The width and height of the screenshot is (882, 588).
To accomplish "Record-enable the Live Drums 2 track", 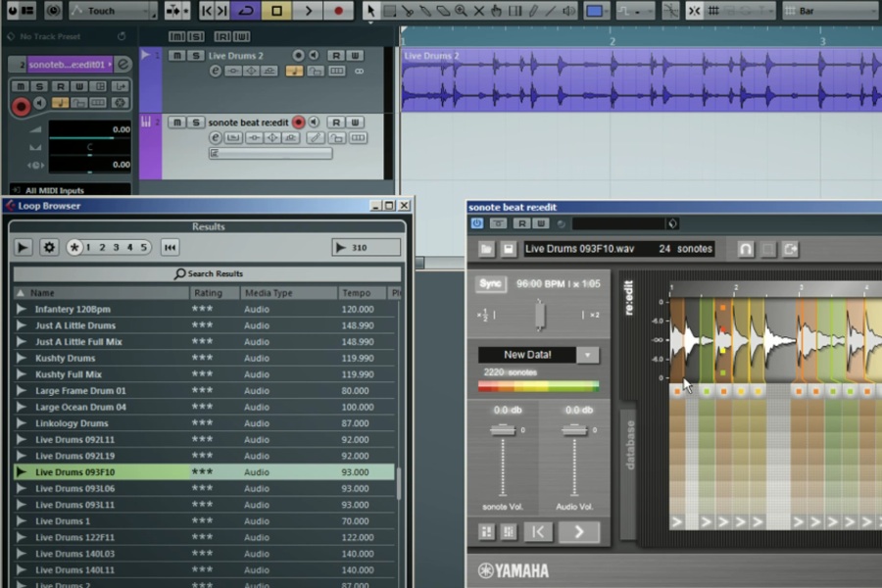I will (x=298, y=55).
